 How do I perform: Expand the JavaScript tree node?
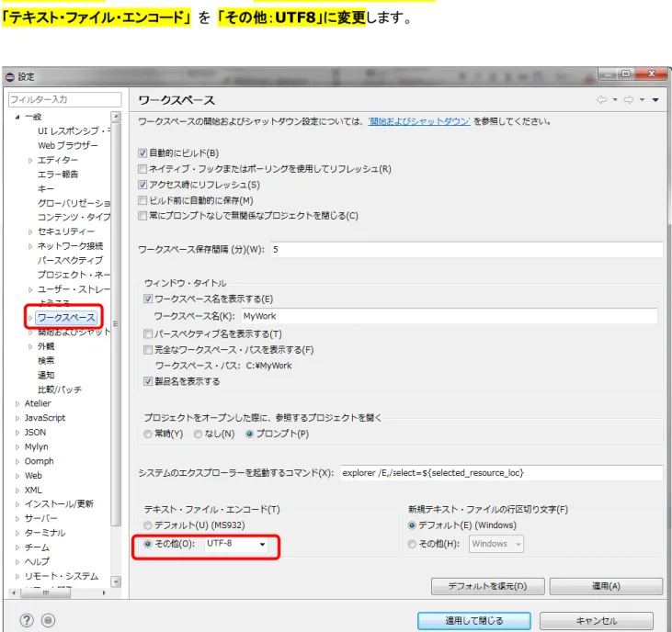[17, 418]
